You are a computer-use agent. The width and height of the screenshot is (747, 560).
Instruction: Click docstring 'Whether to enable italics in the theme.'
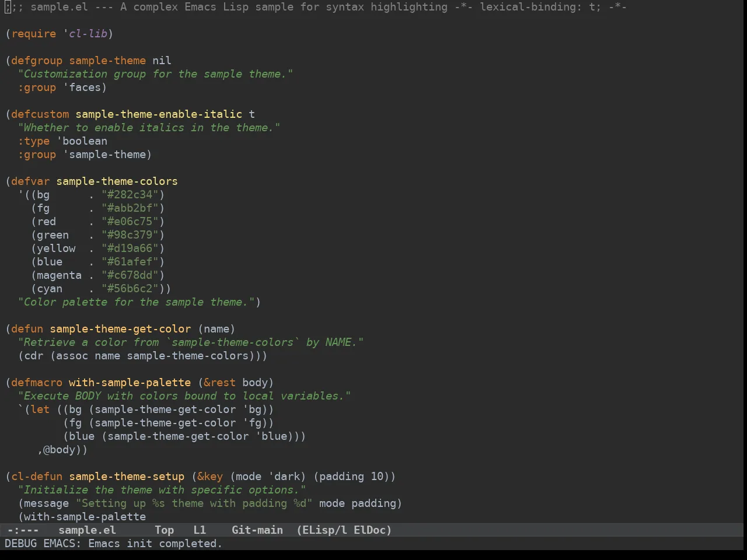pyautogui.click(x=149, y=128)
